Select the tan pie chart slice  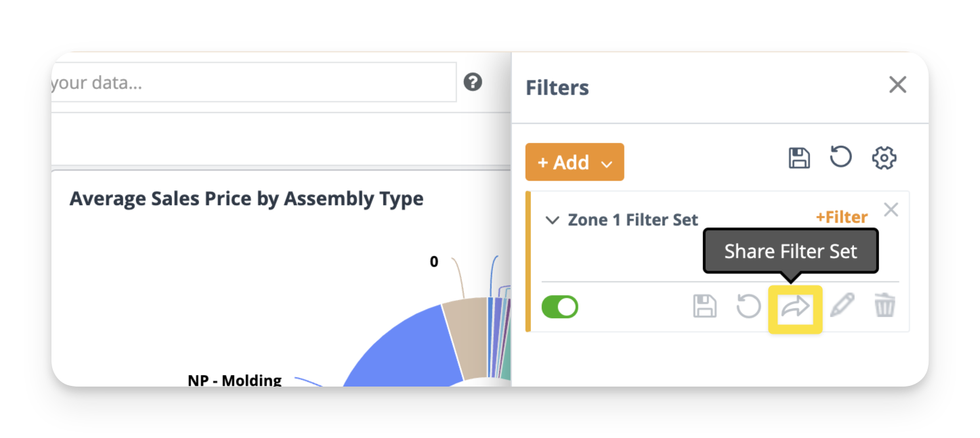[467, 338]
